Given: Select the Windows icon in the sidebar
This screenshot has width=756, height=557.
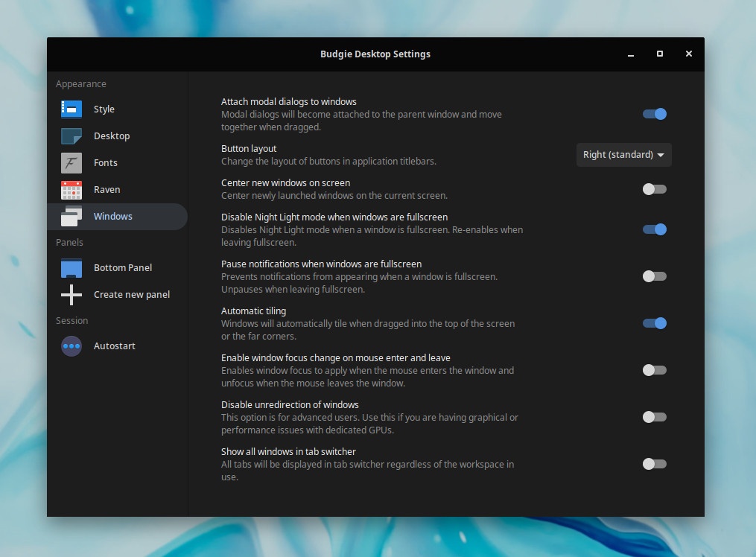Looking at the screenshot, I should (x=71, y=216).
